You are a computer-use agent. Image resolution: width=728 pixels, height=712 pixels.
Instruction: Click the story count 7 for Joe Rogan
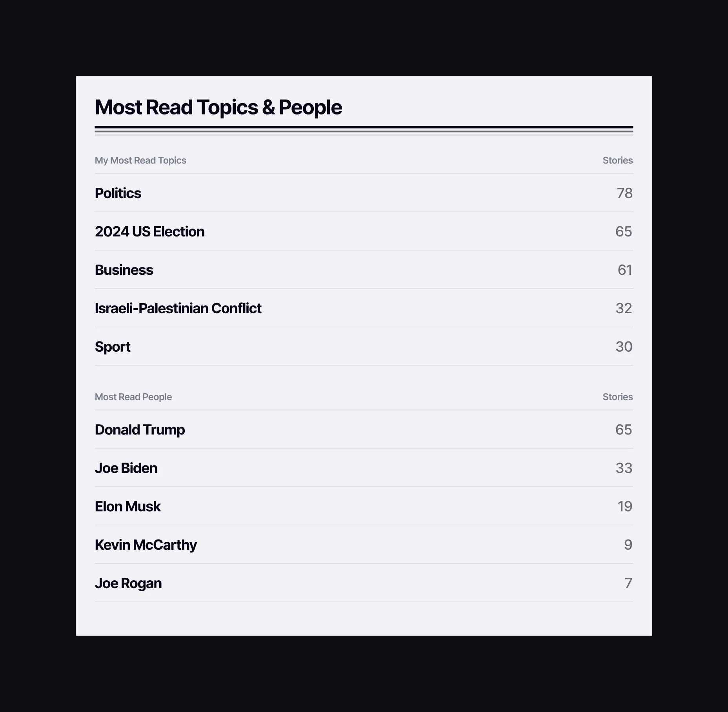(x=629, y=583)
